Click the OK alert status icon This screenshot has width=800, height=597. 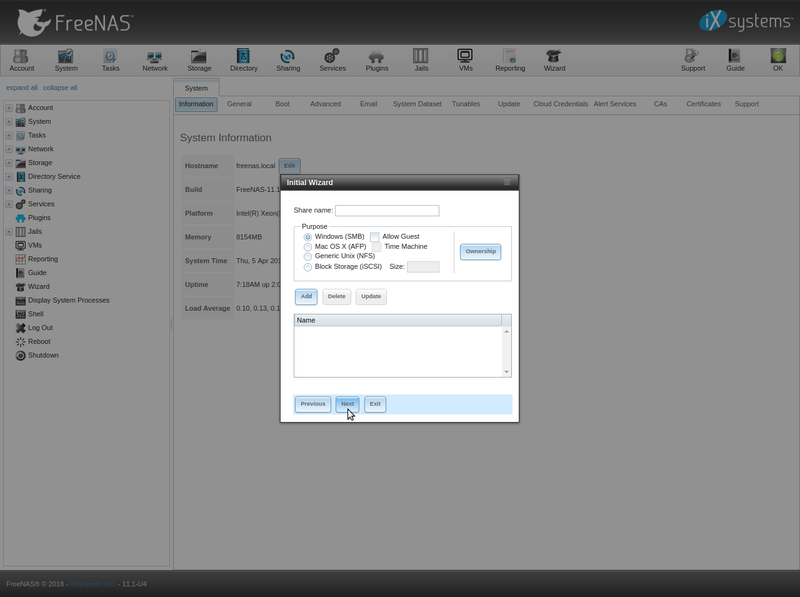pyautogui.click(x=778, y=60)
